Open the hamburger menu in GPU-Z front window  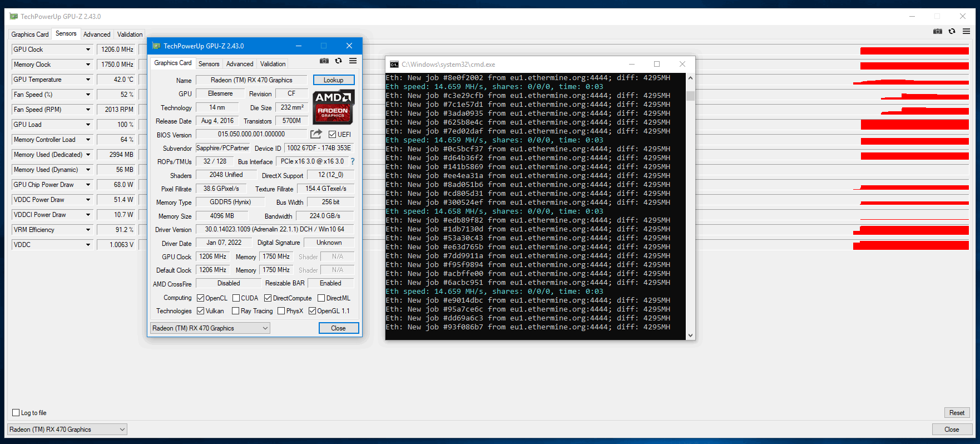tap(353, 61)
